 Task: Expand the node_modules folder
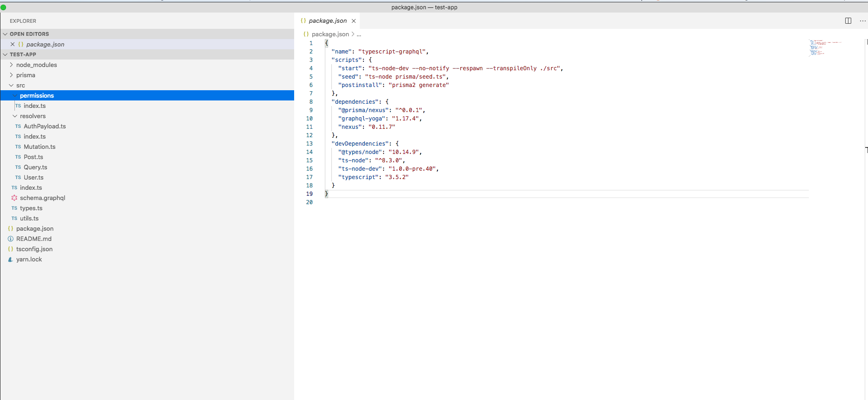point(11,65)
